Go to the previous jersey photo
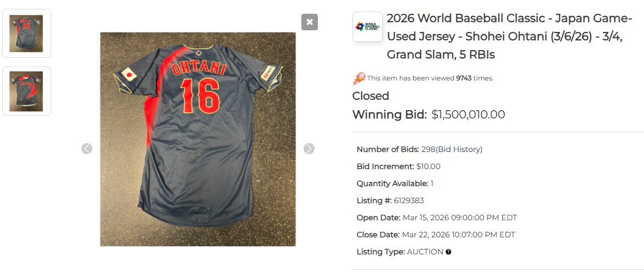 tap(87, 149)
